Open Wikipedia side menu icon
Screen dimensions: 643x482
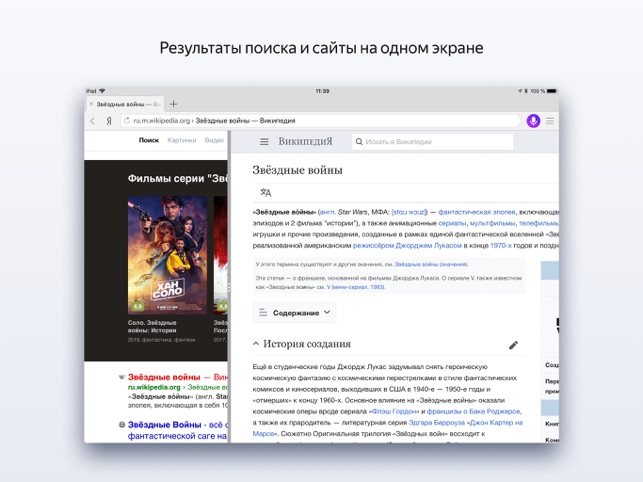tap(264, 142)
